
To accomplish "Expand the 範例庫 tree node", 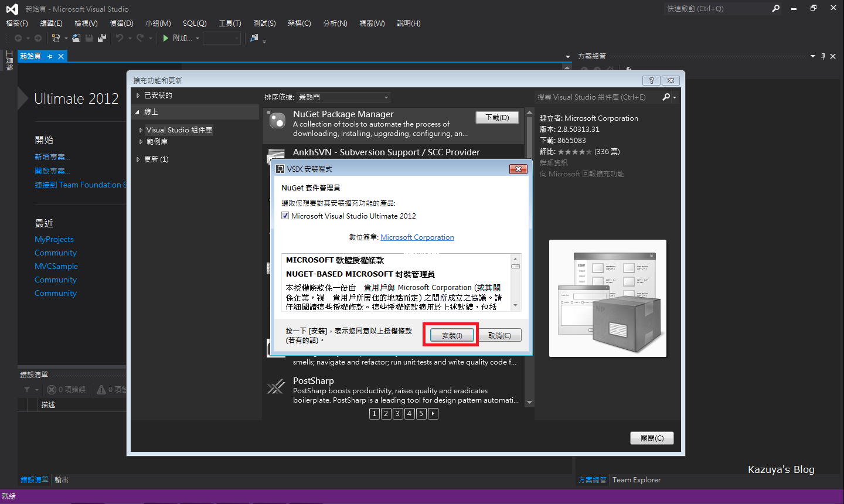I will pyautogui.click(x=141, y=142).
